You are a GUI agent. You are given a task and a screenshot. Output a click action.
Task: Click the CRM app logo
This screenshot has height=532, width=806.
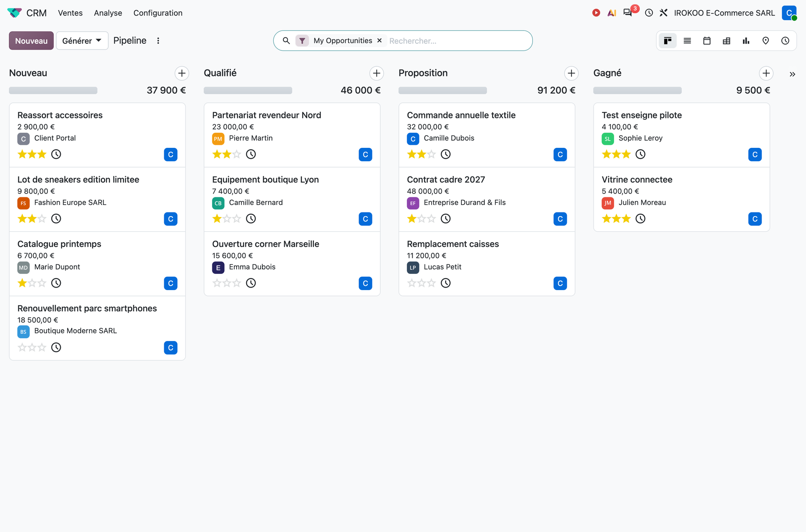(14, 13)
